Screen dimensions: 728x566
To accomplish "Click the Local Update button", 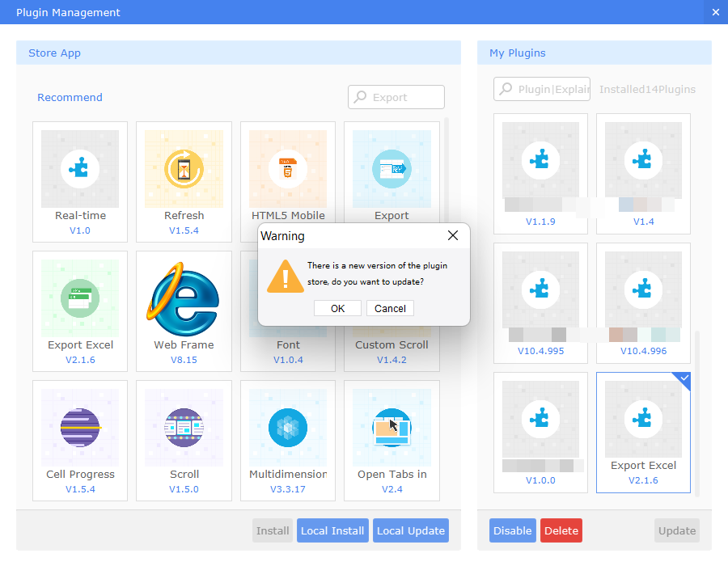I will pyautogui.click(x=410, y=530).
